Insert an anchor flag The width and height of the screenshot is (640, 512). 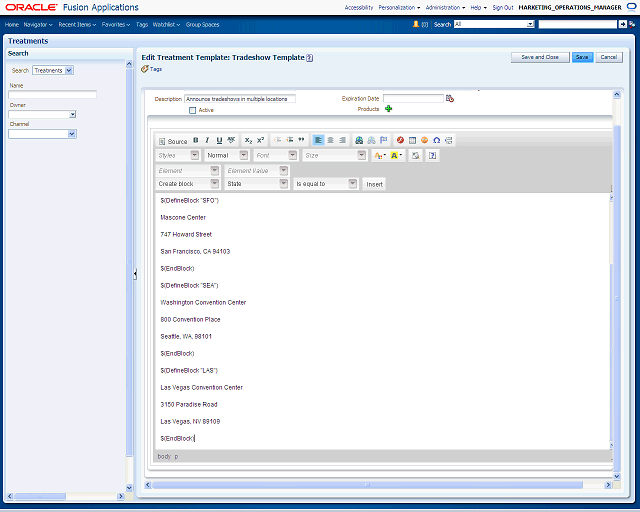point(384,140)
